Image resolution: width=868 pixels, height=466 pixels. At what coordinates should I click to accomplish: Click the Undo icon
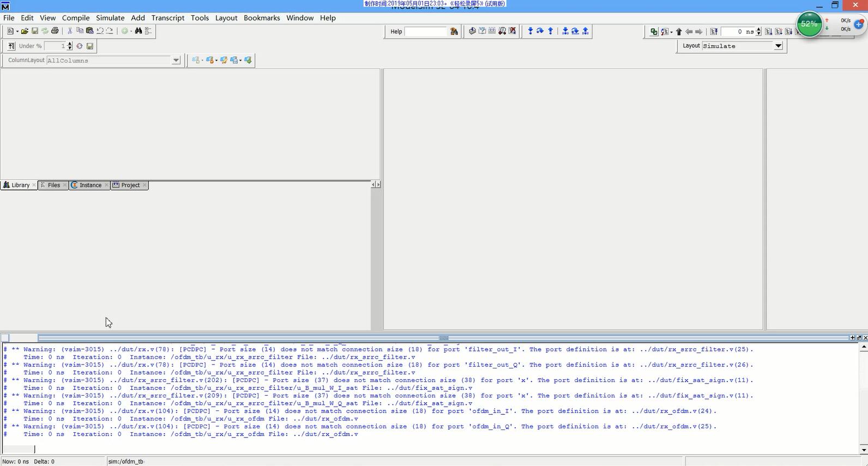tap(100, 31)
